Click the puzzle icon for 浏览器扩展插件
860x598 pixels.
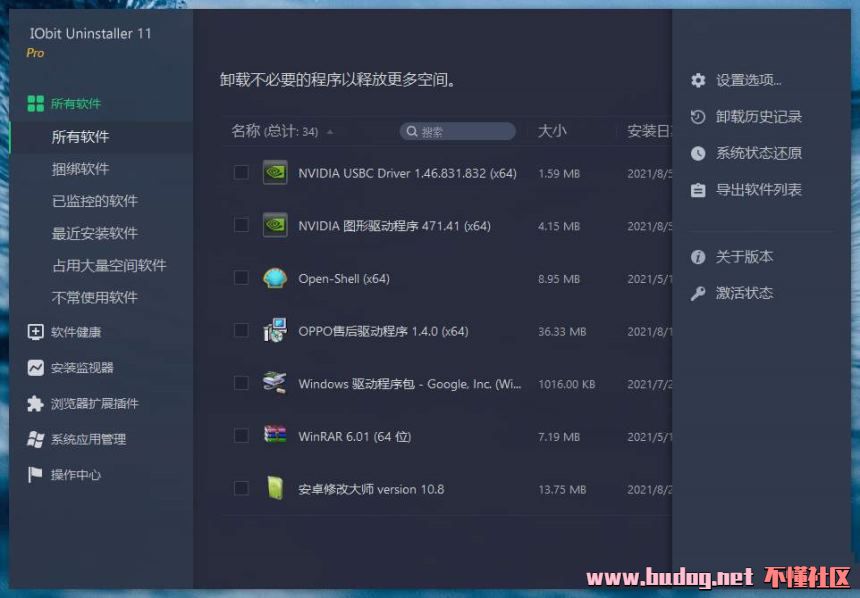pyautogui.click(x=35, y=404)
